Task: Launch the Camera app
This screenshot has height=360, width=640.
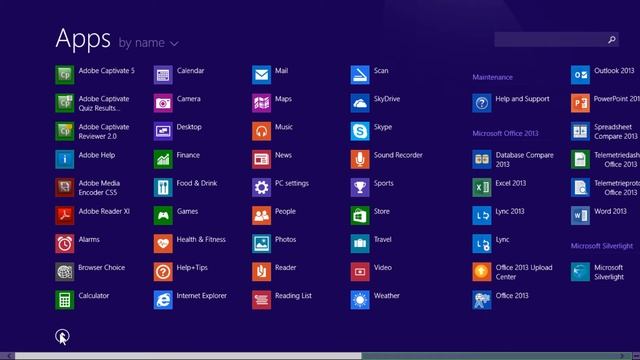Action: pyautogui.click(x=177, y=103)
